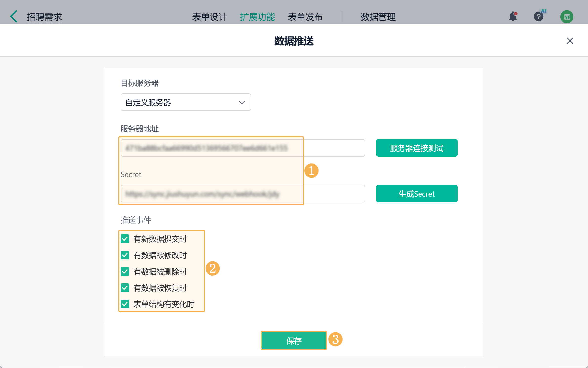Uncheck 表单结构有变化时 checkbox

[x=125, y=304]
